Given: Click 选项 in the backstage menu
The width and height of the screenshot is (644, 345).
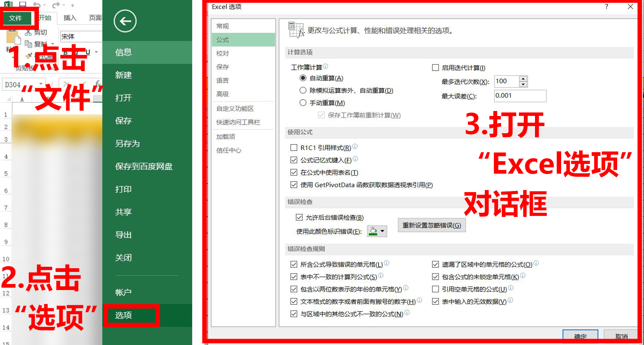Looking at the screenshot, I should click(147, 315).
